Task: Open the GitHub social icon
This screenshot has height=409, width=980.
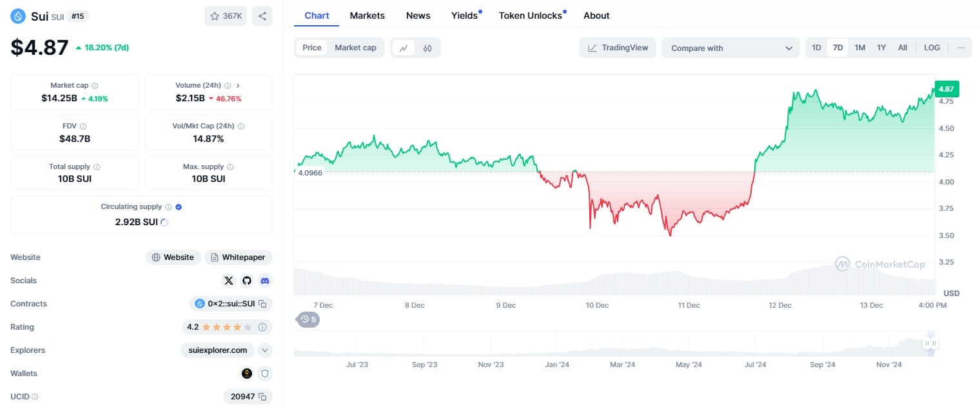Action: click(247, 281)
